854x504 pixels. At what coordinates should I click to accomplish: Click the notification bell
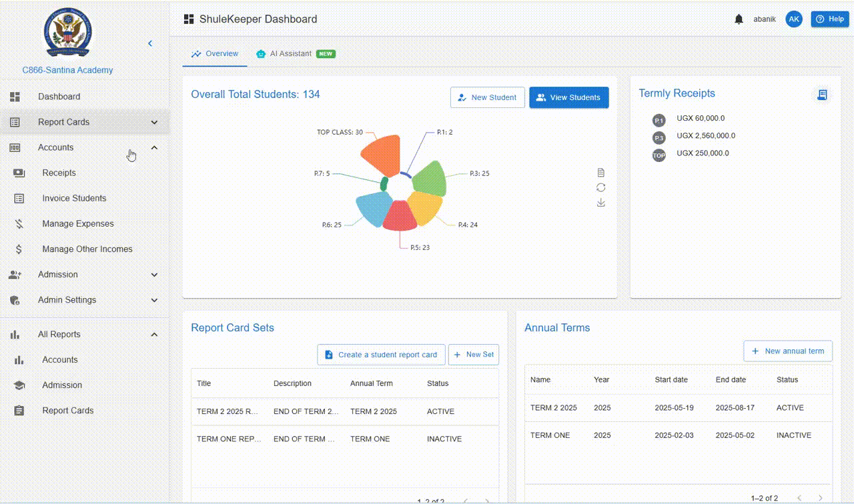point(739,19)
